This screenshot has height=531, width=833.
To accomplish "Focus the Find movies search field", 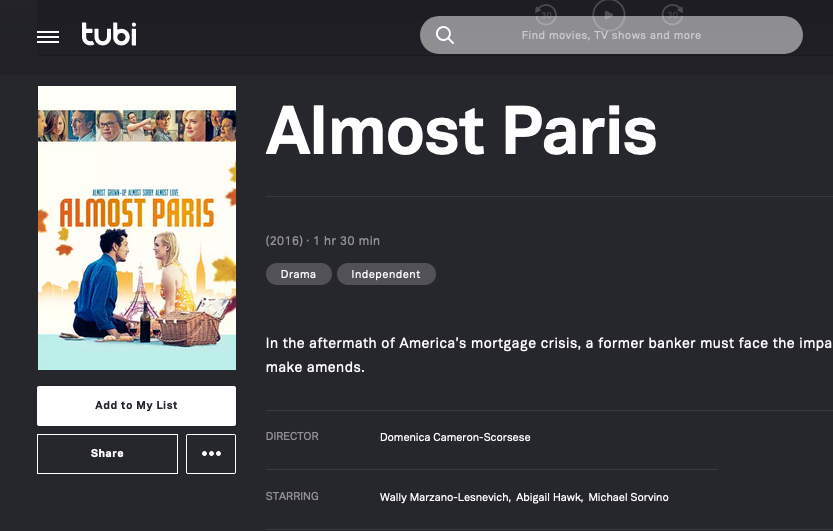I will click(611, 35).
